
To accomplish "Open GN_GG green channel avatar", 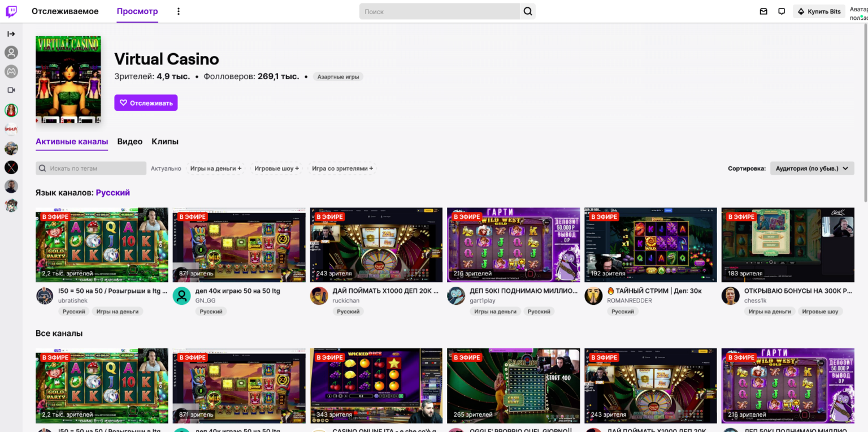I will [x=181, y=296].
